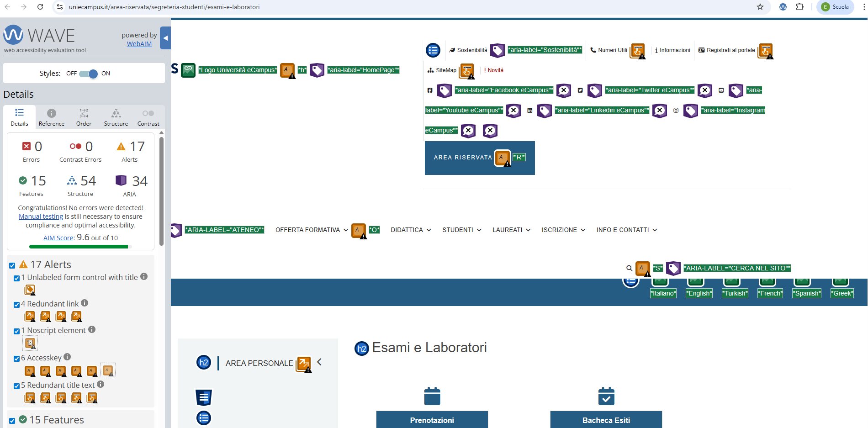Expand the ISCRIZIONE menu
Viewport: 868px width, 428px height.
point(563,230)
